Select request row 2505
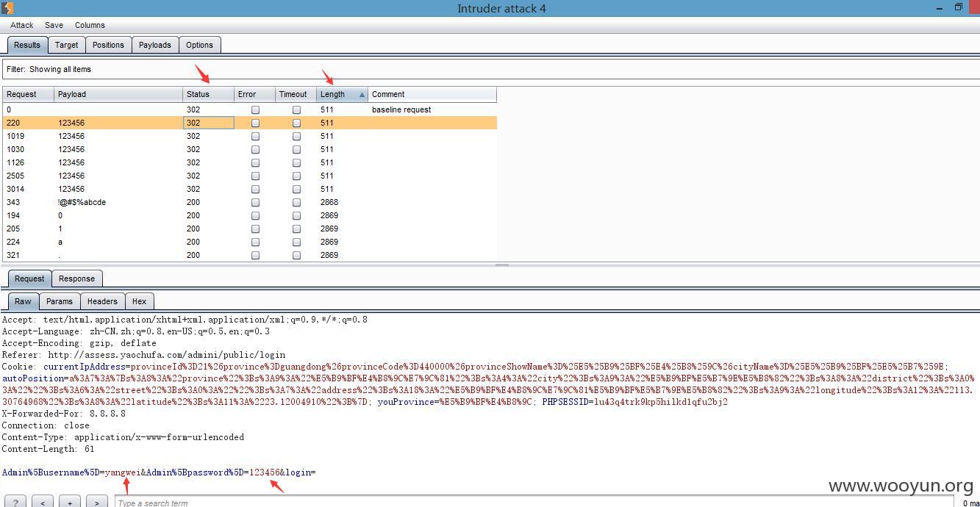 coord(249,176)
